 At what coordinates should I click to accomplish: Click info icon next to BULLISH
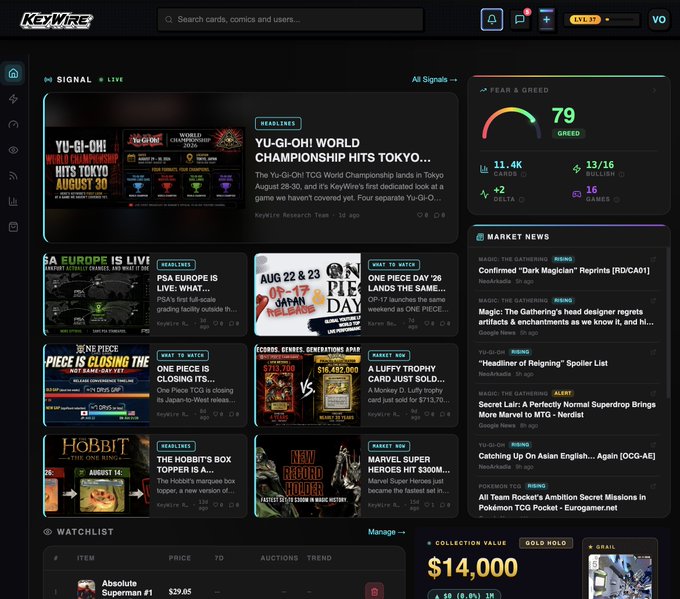click(621, 174)
